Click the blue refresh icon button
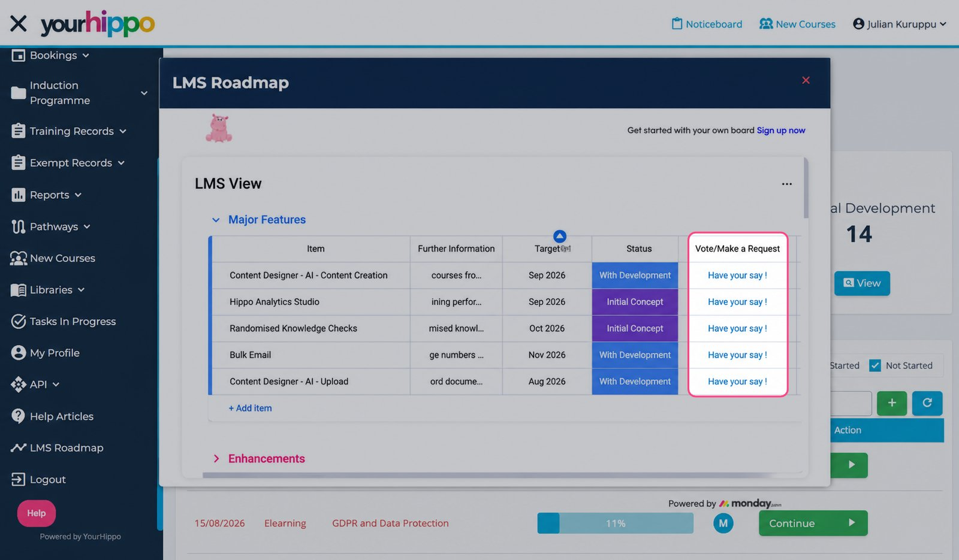 pyautogui.click(x=927, y=403)
